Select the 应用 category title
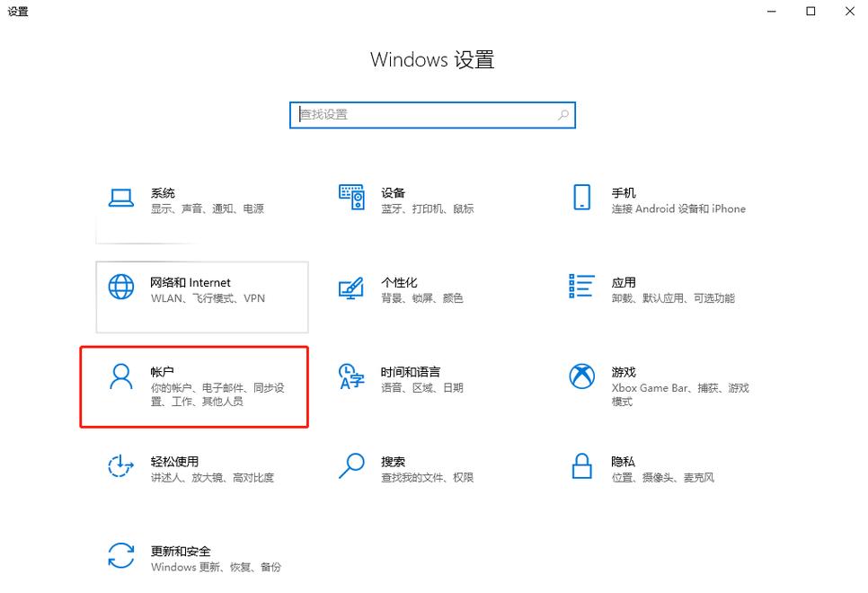Viewport: 868px width, 593px height. [624, 282]
